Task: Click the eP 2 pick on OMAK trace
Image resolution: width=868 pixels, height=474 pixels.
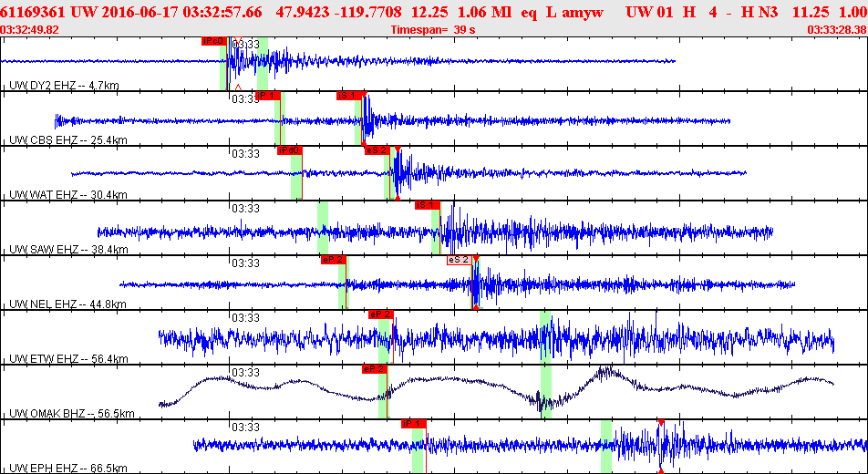Action: coord(374,369)
